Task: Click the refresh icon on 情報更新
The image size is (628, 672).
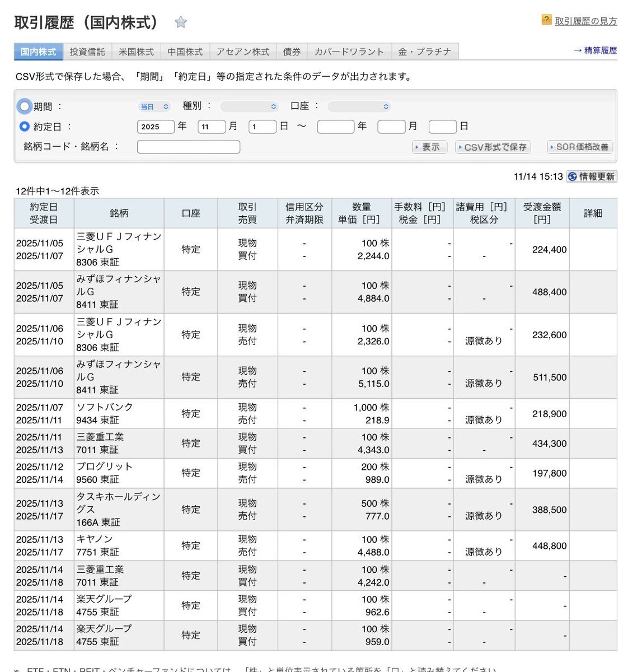Action: (572, 176)
